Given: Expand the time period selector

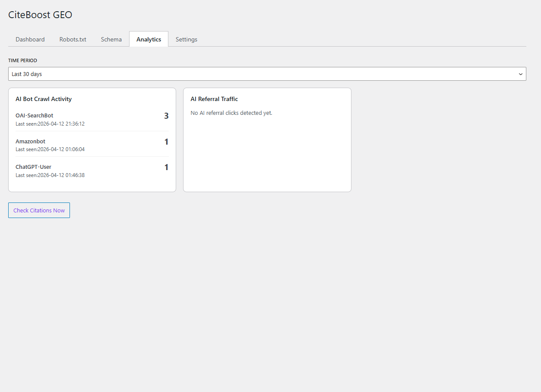Looking at the screenshot, I should tap(267, 74).
